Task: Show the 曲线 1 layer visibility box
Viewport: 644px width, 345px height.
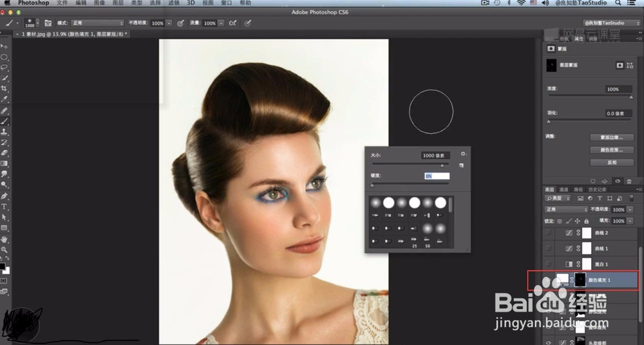Action: [549, 248]
